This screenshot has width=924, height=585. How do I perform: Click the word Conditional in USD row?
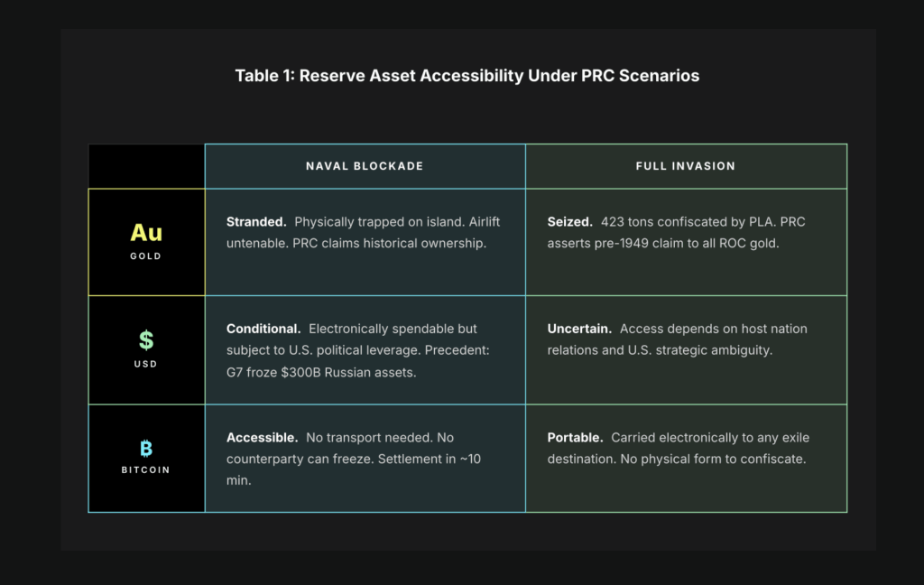[263, 329]
